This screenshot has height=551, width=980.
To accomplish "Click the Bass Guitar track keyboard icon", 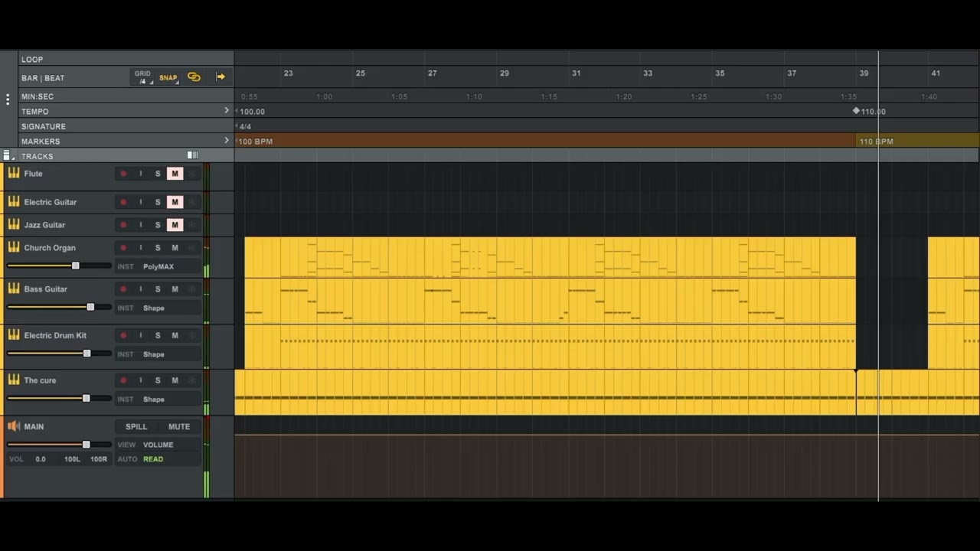I will pos(14,289).
